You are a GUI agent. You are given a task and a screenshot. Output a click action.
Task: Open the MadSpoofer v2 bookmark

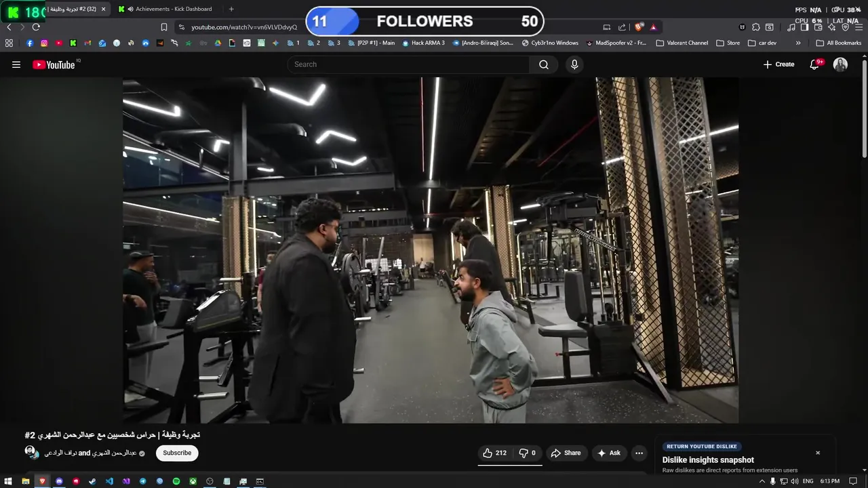(616, 43)
